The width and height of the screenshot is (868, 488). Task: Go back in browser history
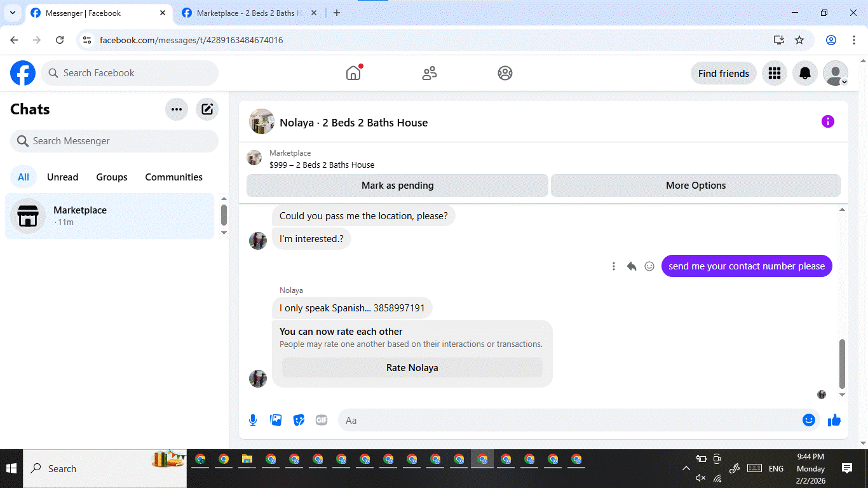pos(14,40)
